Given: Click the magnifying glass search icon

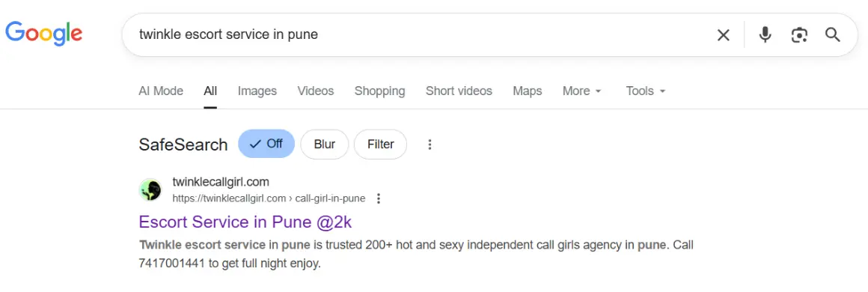Looking at the screenshot, I should [833, 35].
